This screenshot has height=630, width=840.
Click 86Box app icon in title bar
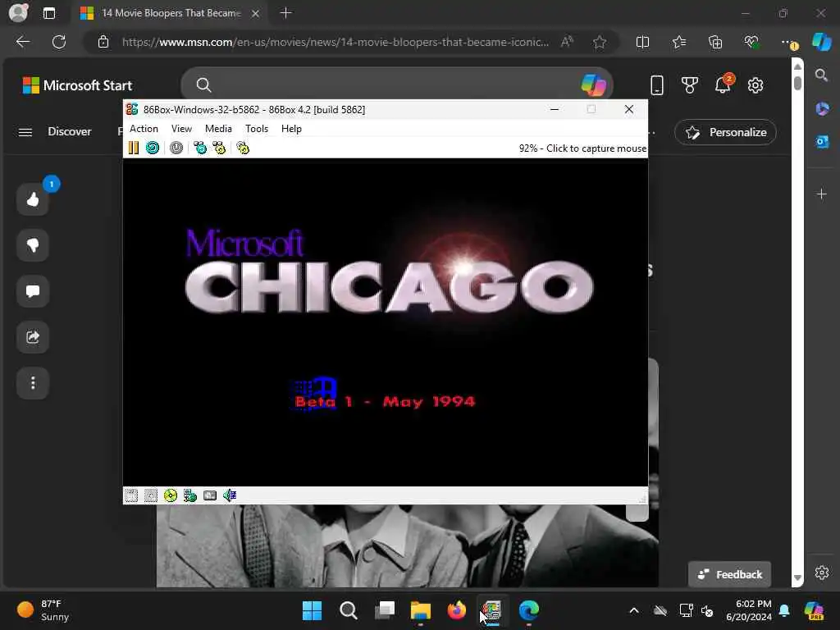132,109
